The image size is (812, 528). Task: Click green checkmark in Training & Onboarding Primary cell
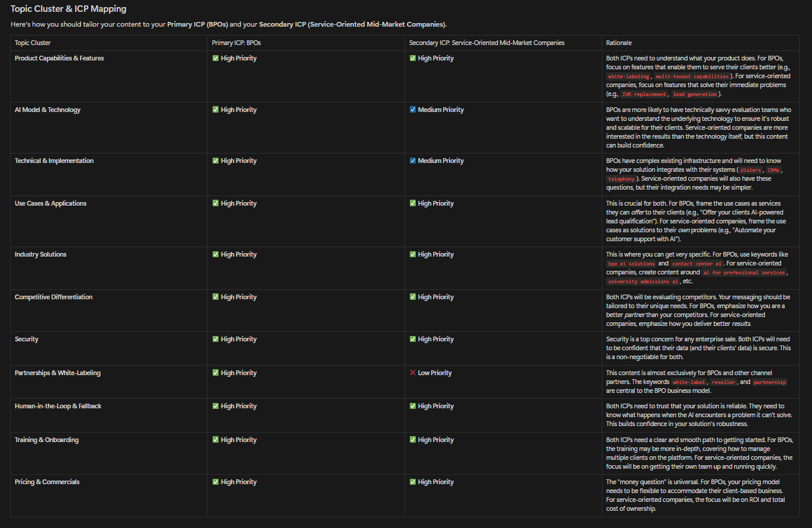click(x=216, y=440)
